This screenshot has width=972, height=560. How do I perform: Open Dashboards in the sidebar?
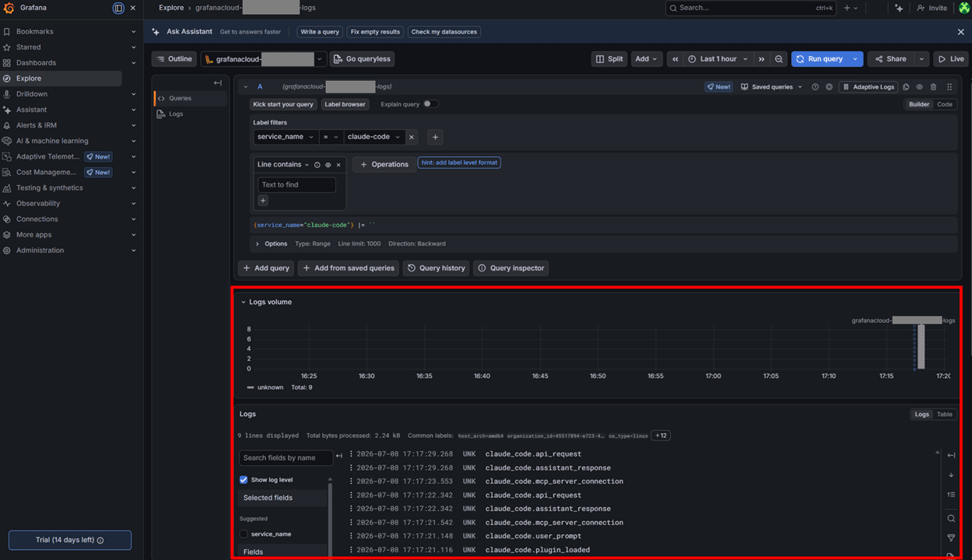[36, 63]
